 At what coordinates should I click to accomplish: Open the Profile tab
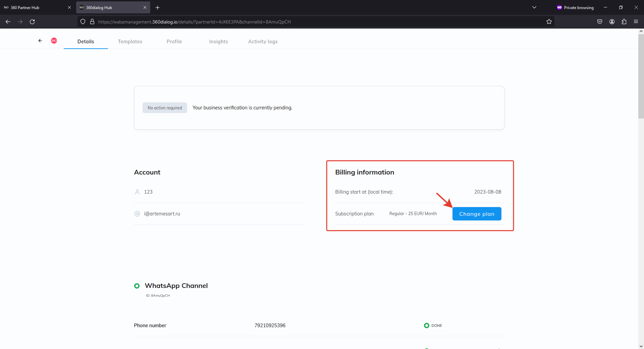[x=174, y=42]
